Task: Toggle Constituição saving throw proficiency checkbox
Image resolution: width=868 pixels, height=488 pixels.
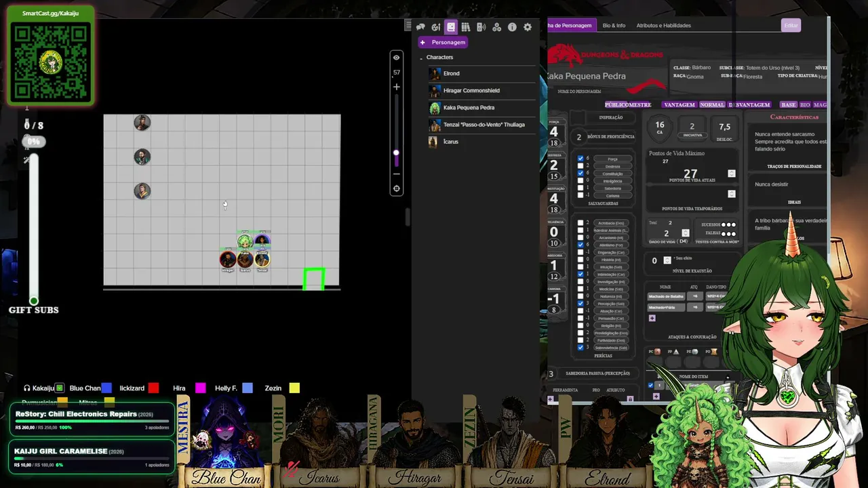Action: click(580, 174)
